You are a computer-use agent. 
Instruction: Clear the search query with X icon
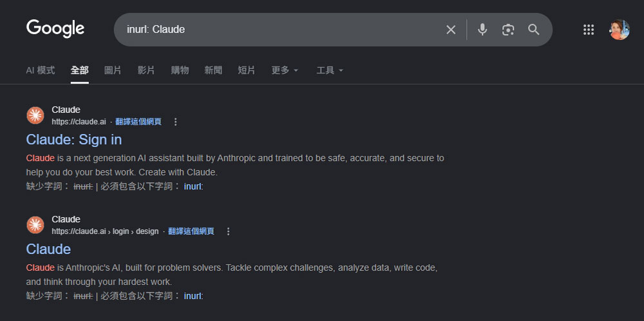[451, 30]
